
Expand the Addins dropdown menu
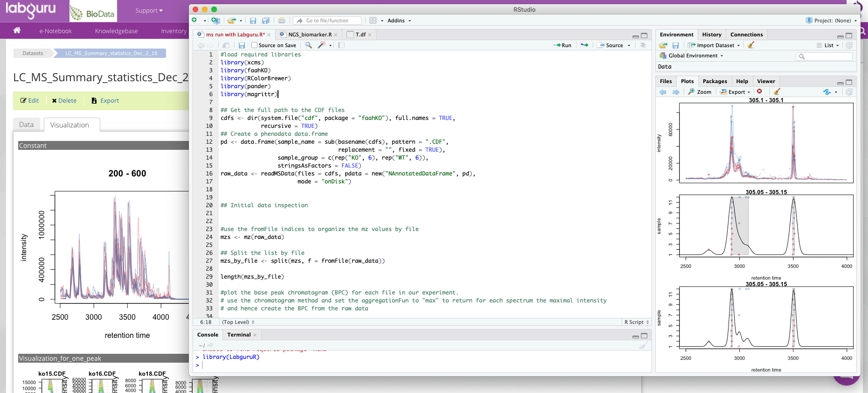point(399,21)
